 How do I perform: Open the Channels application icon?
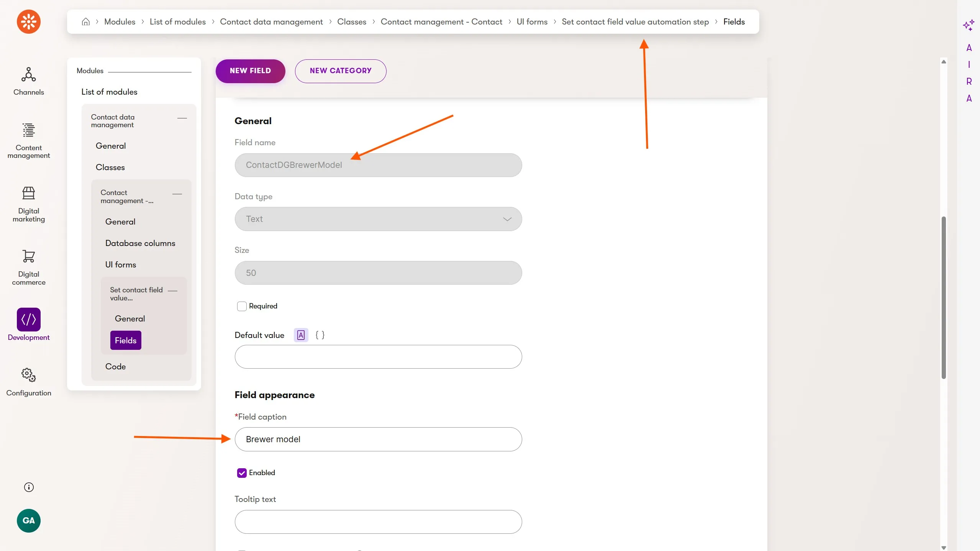[x=28, y=75]
